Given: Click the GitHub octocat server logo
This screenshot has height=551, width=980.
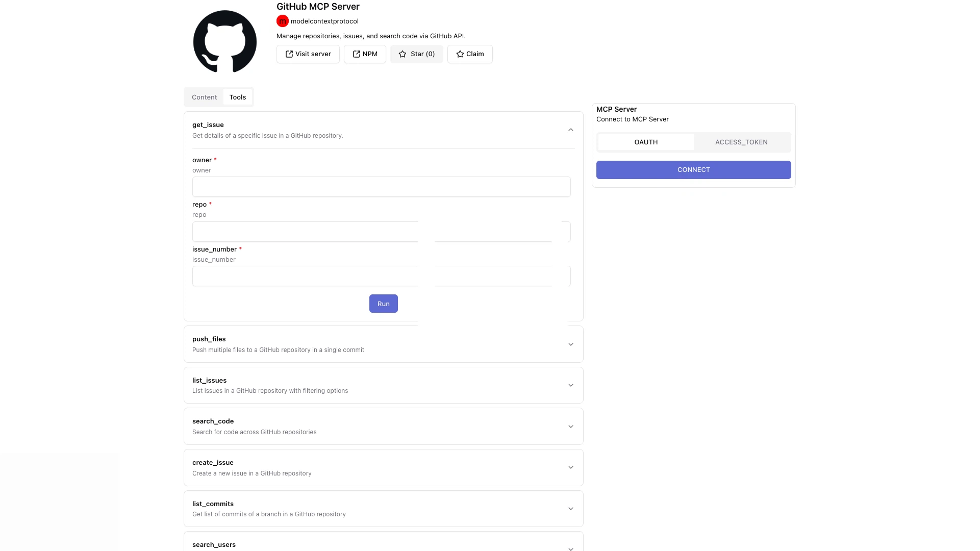Looking at the screenshot, I should click(224, 41).
